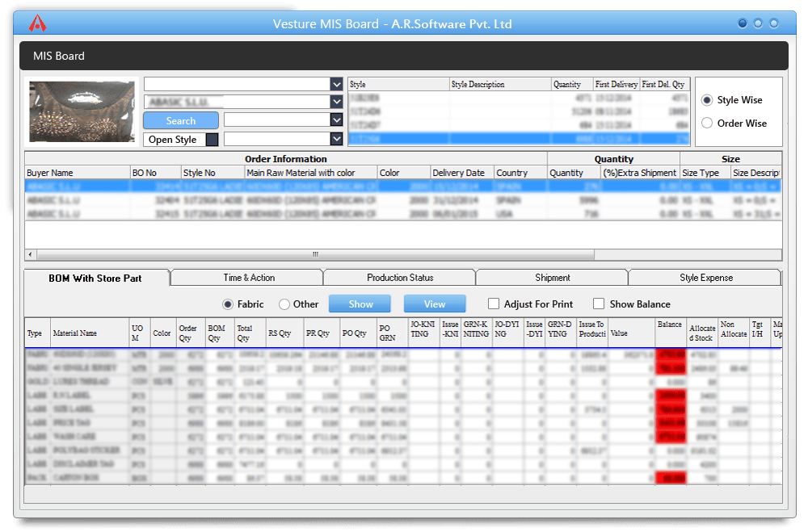This screenshot has width=808, height=532.
Task: Click the Size Type column header
Action: pyautogui.click(x=705, y=173)
